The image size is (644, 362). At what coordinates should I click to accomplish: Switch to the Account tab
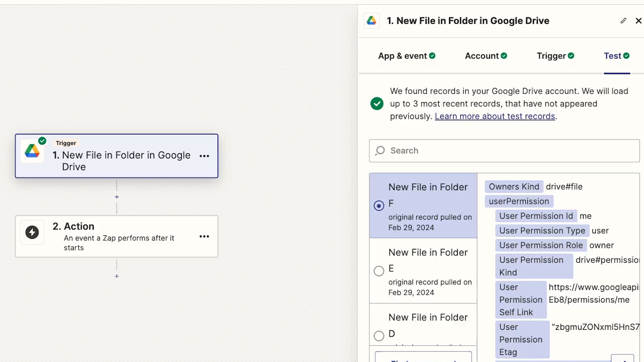coord(486,56)
